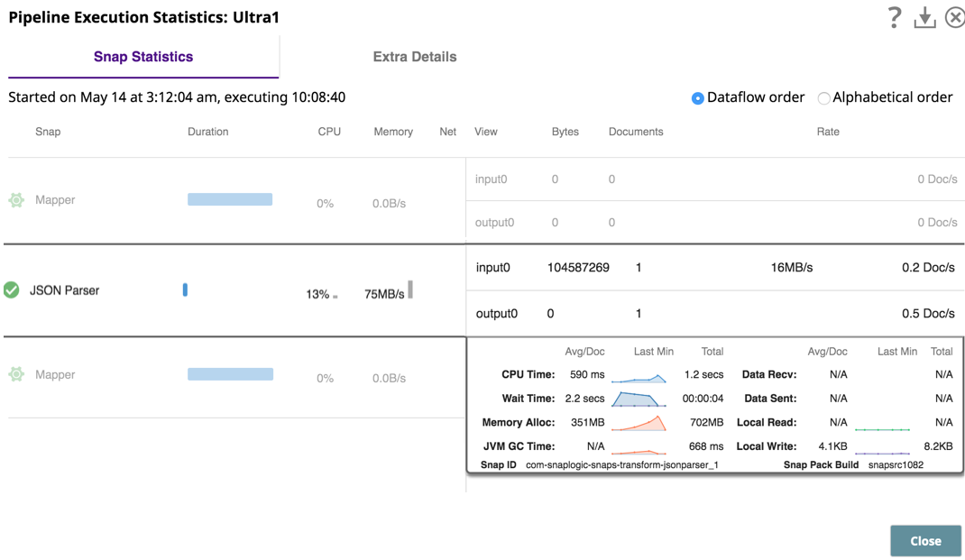Screen dimensions: 965x560
Task: Select the Snap Statistics tab
Action: 142,56
